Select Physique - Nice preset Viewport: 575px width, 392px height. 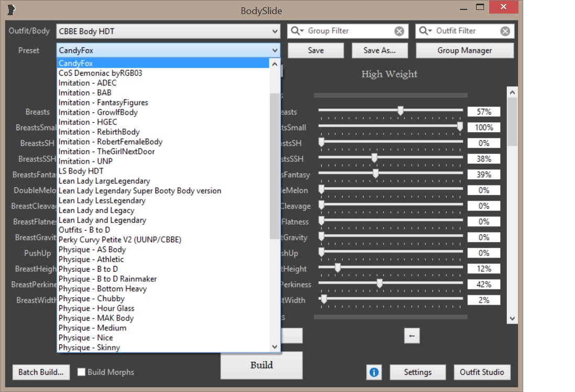coord(163,338)
